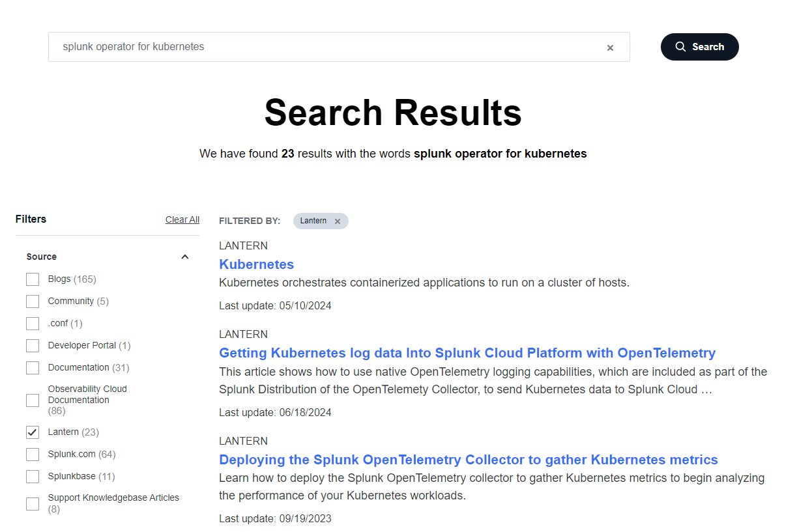
Task: Check Support Knowledgebase Articles filter
Action: click(33, 504)
